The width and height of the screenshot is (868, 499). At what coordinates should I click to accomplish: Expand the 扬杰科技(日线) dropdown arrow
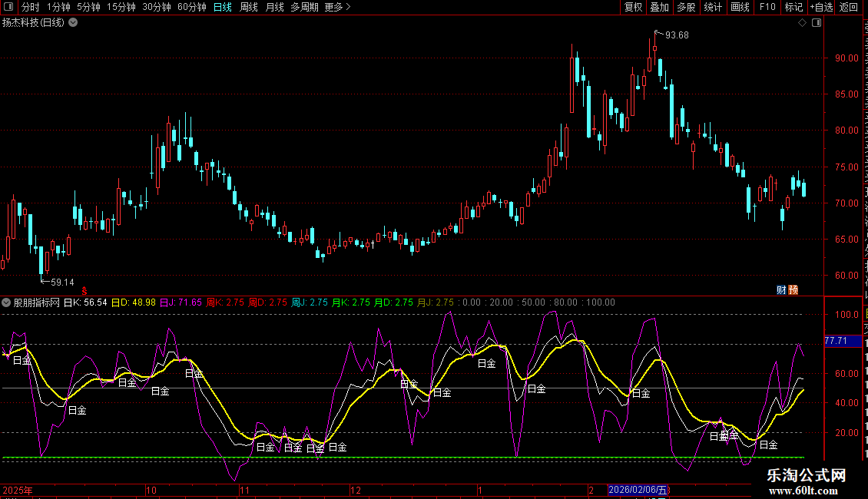pyautogui.click(x=73, y=22)
